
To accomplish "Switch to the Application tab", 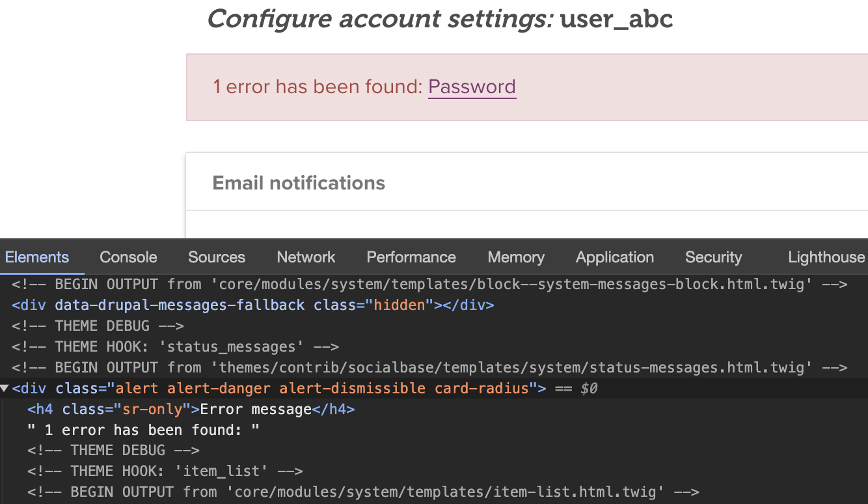I will pyautogui.click(x=615, y=257).
